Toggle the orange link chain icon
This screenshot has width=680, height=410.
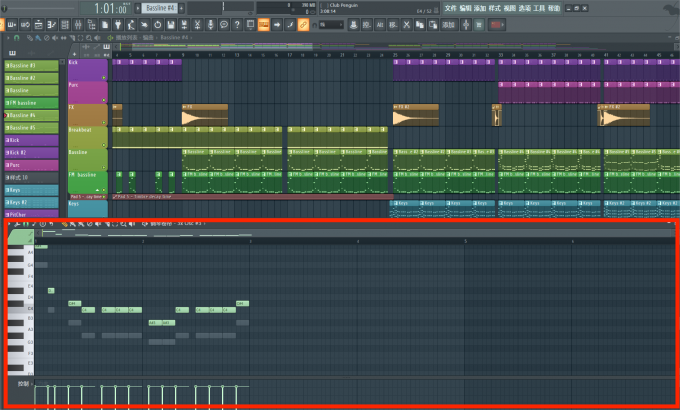click(x=303, y=25)
